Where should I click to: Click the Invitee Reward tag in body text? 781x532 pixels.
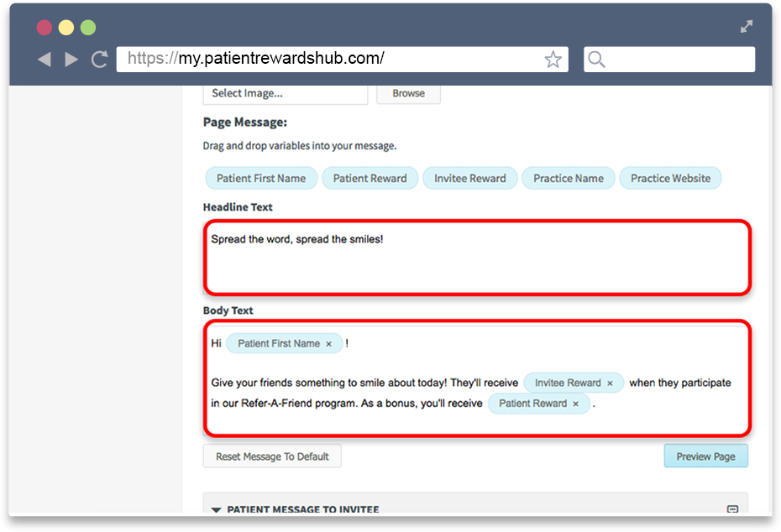pyautogui.click(x=574, y=383)
